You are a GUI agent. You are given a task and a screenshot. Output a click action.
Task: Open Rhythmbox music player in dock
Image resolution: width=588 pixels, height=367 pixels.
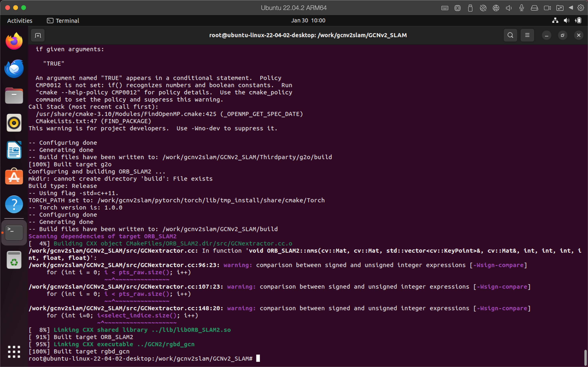tap(14, 123)
